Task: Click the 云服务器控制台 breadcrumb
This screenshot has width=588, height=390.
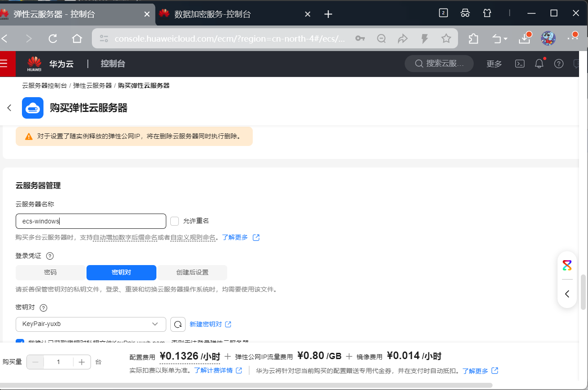Action: tap(44, 86)
